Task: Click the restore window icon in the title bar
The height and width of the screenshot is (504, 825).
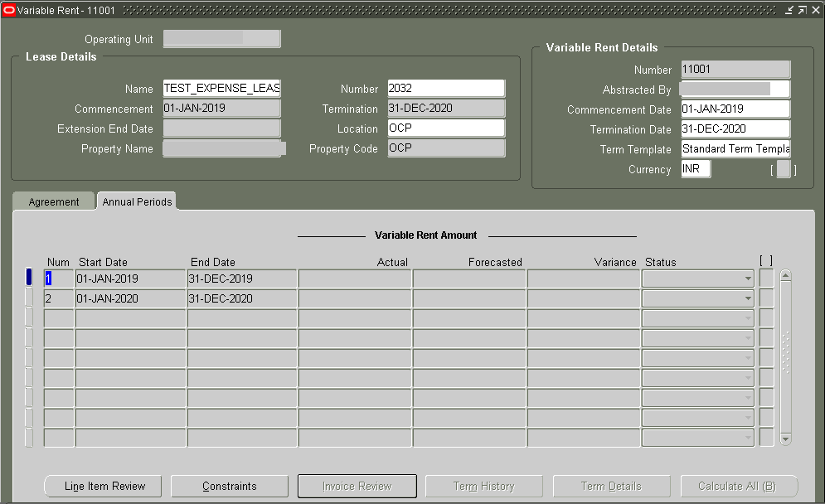Action: coord(802,9)
